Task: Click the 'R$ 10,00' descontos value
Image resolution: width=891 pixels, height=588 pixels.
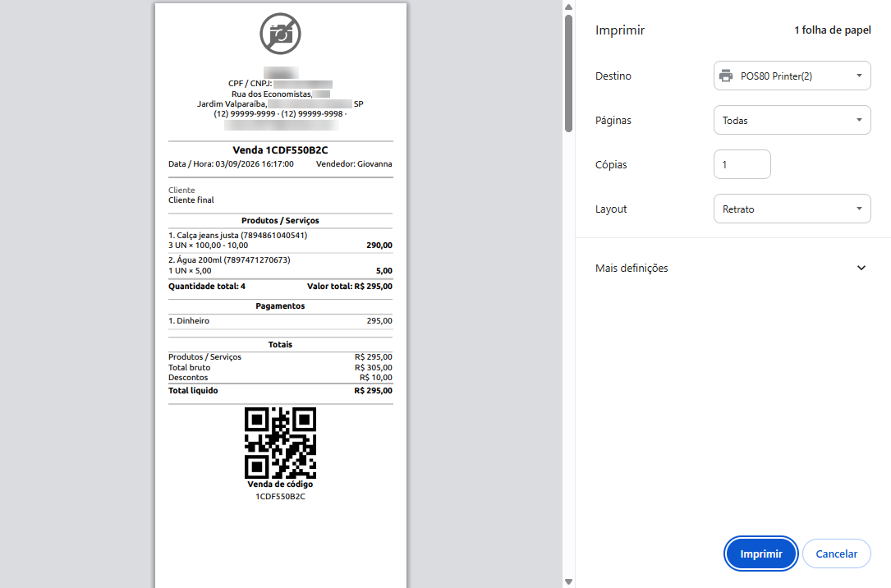Action: pyautogui.click(x=375, y=378)
